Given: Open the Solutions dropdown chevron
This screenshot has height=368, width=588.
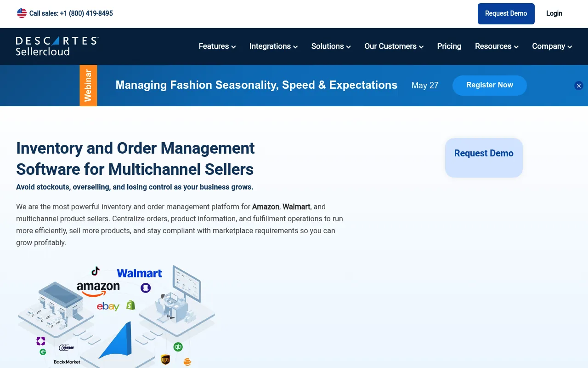Looking at the screenshot, I should [348, 47].
